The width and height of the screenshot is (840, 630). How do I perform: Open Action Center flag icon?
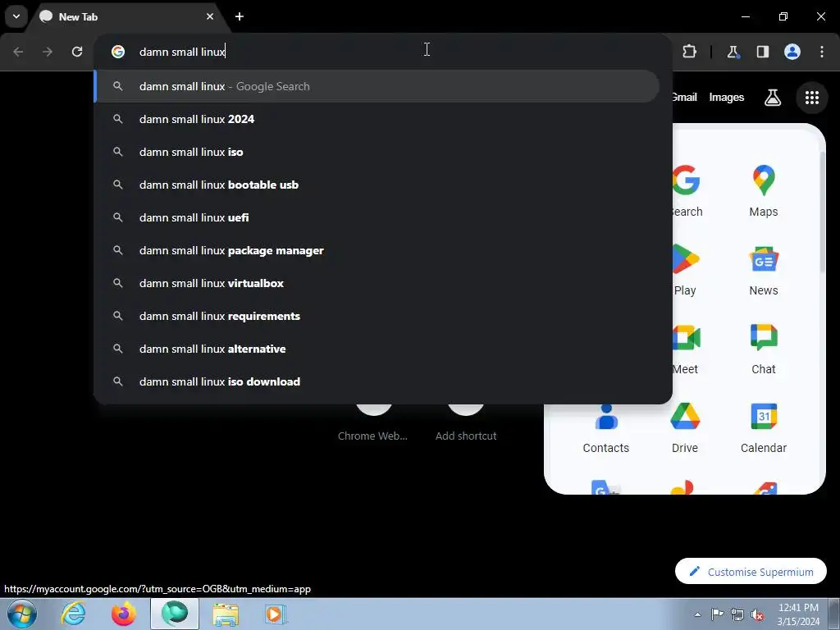(x=717, y=614)
